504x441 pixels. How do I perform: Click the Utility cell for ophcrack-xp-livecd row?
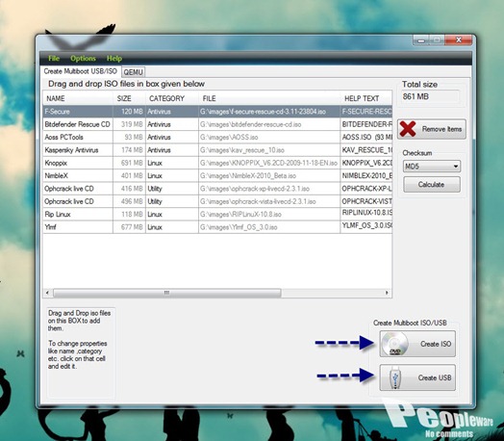[x=172, y=189]
